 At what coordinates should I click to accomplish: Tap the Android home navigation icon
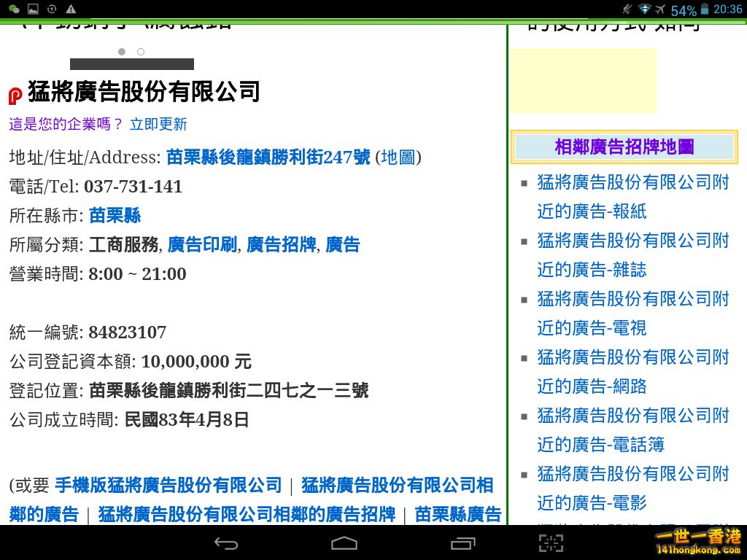click(x=344, y=543)
